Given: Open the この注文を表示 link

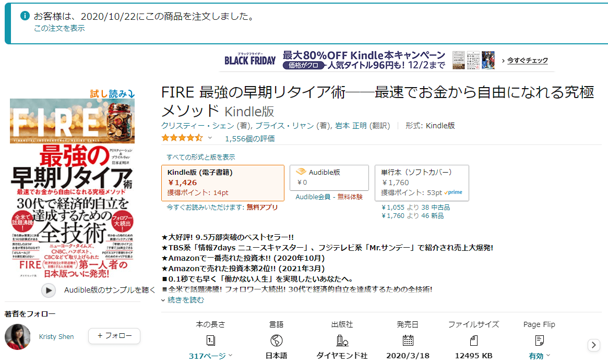Looking at the screenshot, I should click(x=59, y=28).
